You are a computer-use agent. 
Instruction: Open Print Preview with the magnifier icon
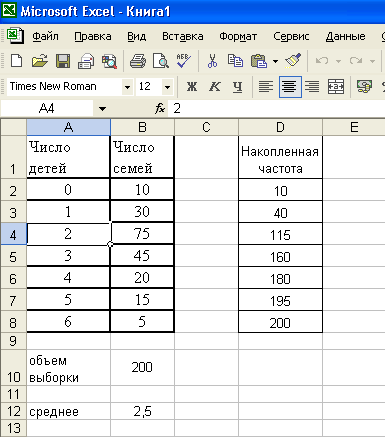click(161, 61)
